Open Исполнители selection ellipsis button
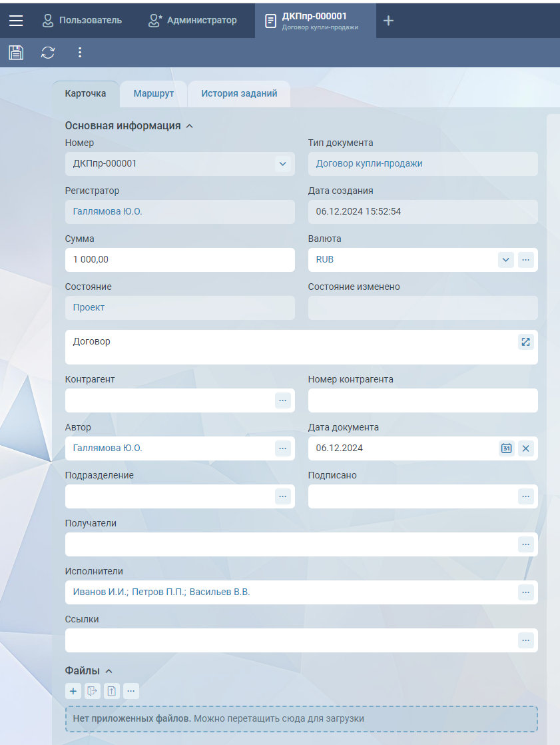The height and width of the screenshot is (745, 560). click(526, 592)
